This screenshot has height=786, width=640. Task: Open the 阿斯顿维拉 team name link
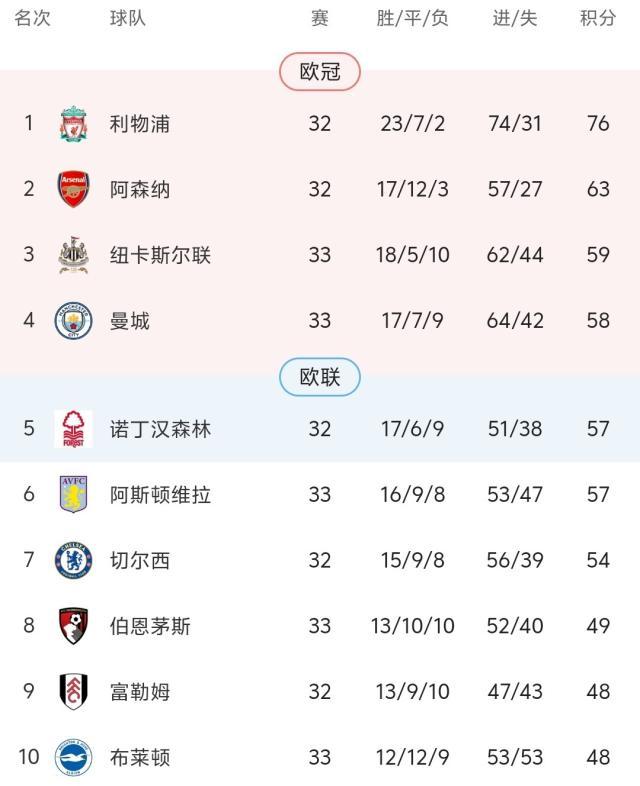(x=160, y=495)
